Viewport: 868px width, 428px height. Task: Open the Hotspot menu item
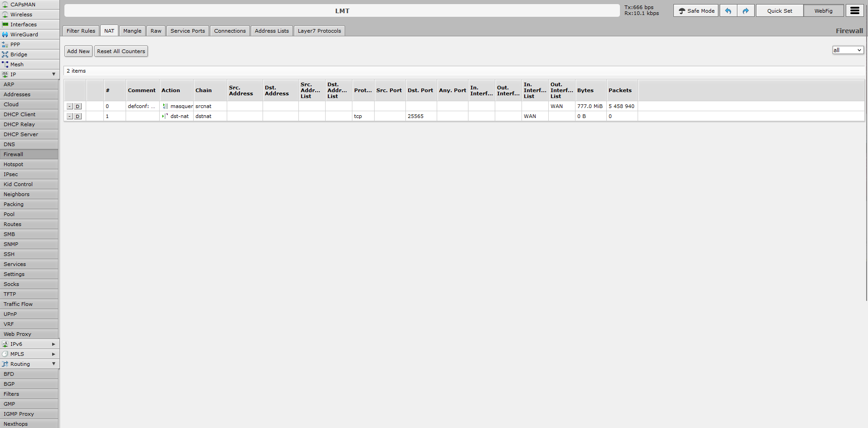29,164
